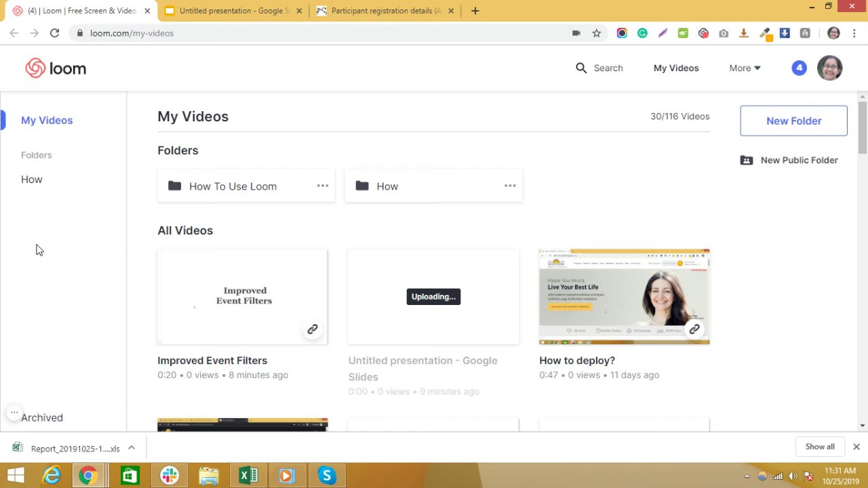Screen dimensions: 868x488
Task: Copy link on Improved Event Filters thumbnail
Action: pos(312,329)
